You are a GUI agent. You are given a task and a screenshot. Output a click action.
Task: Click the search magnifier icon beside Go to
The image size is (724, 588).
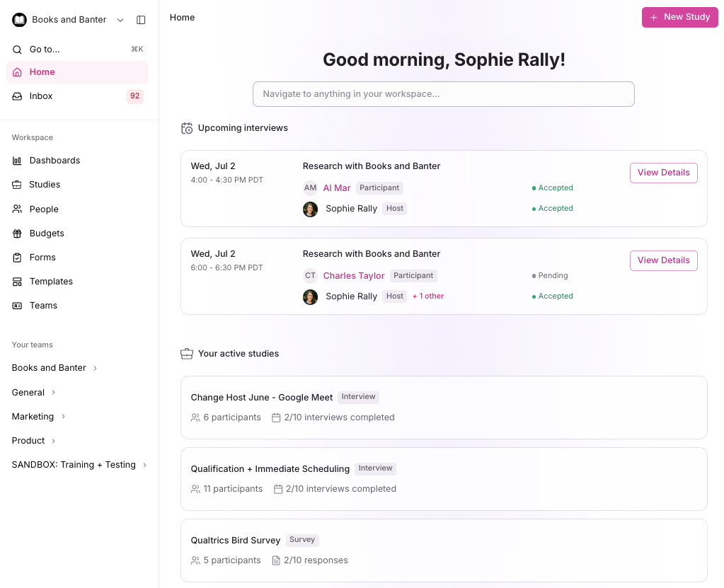point(17,50)
